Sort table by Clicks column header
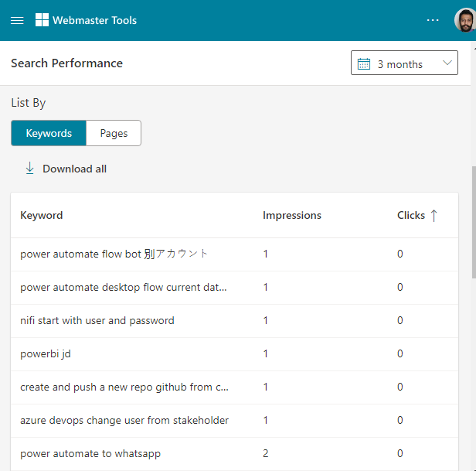 coord(411,215)
